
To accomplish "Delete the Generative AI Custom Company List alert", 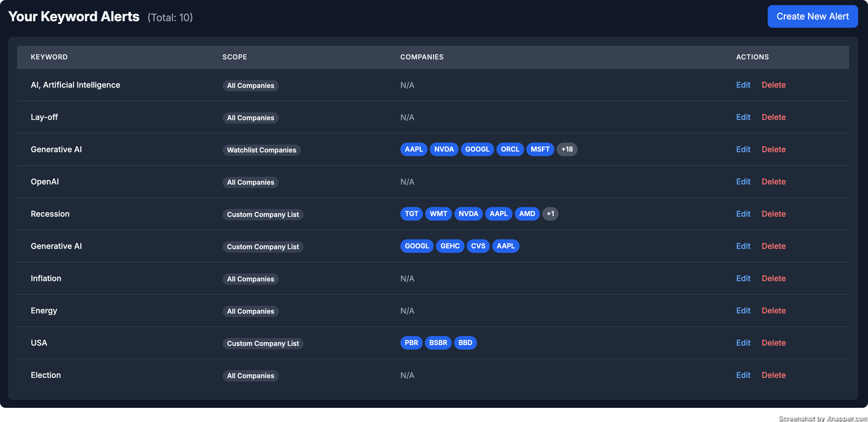I will point(773,246).
